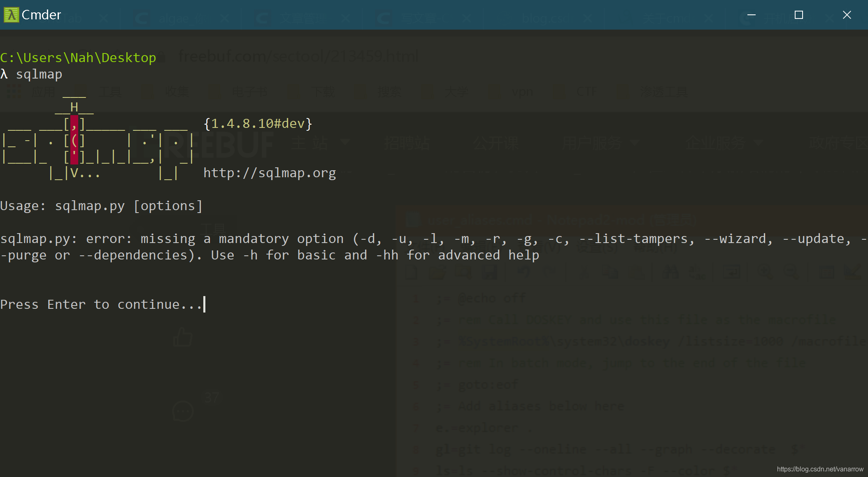Click the 'Cmder' title text
Image resolution: width=868 pixels, height=477 pixels.
point(41,15)
